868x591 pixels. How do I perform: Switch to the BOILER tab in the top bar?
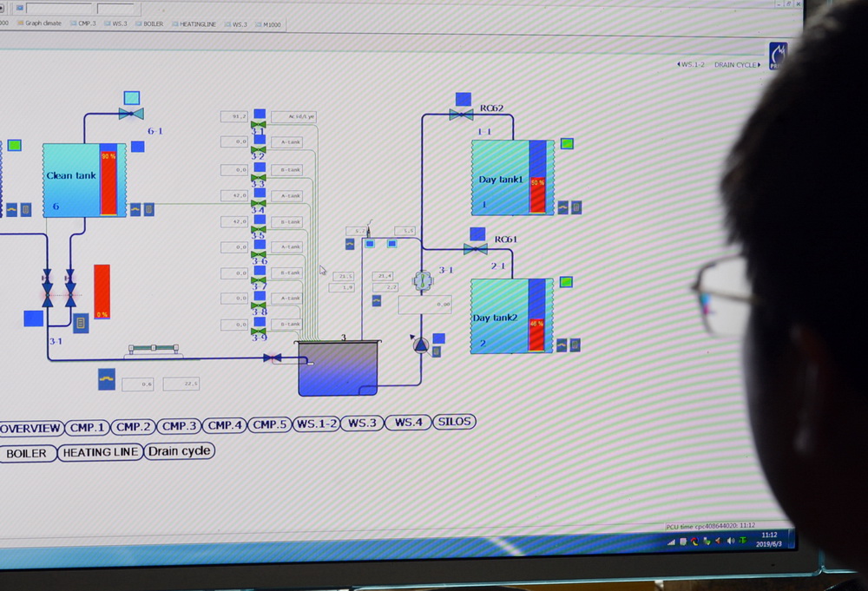pos(149,23)
